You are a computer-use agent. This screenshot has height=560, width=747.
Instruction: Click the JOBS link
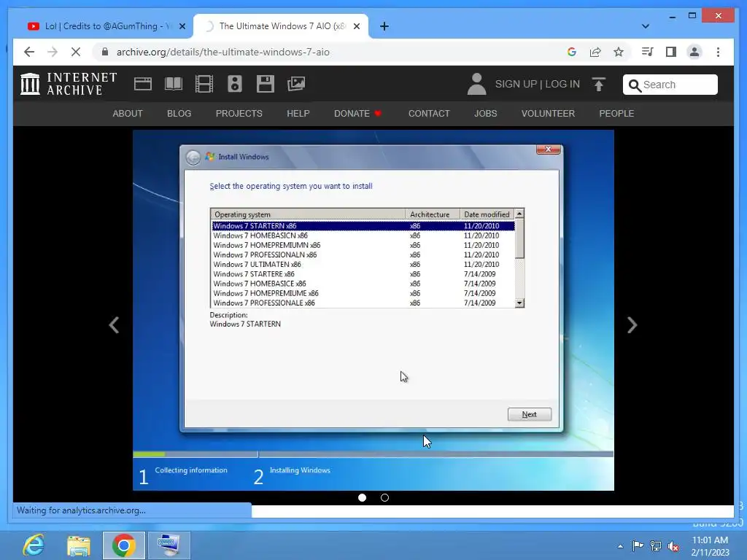(485, 113)
